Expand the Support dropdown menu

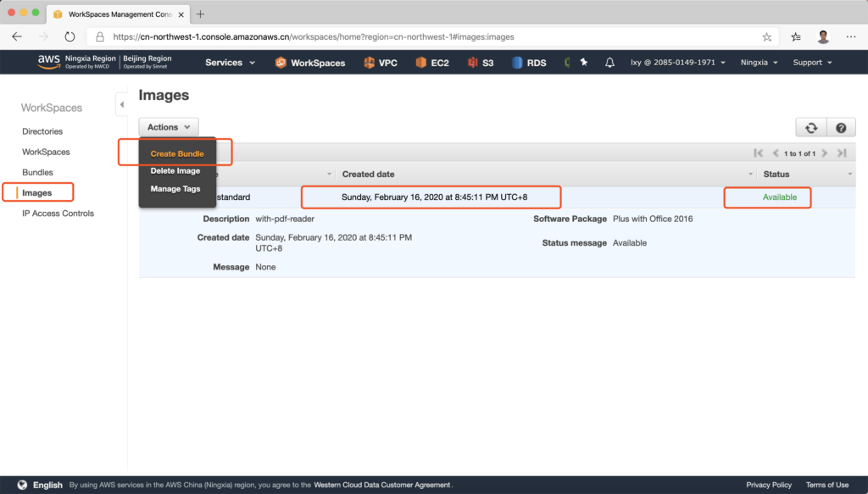pos(811,63)
